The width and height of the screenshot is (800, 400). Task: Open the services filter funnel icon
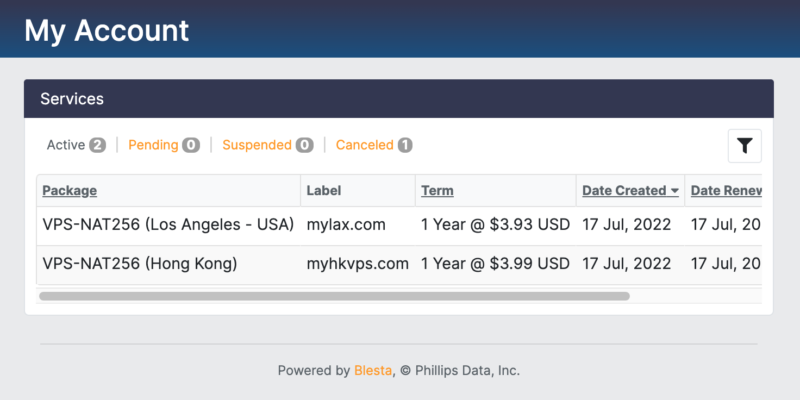[x=744, y=146]
